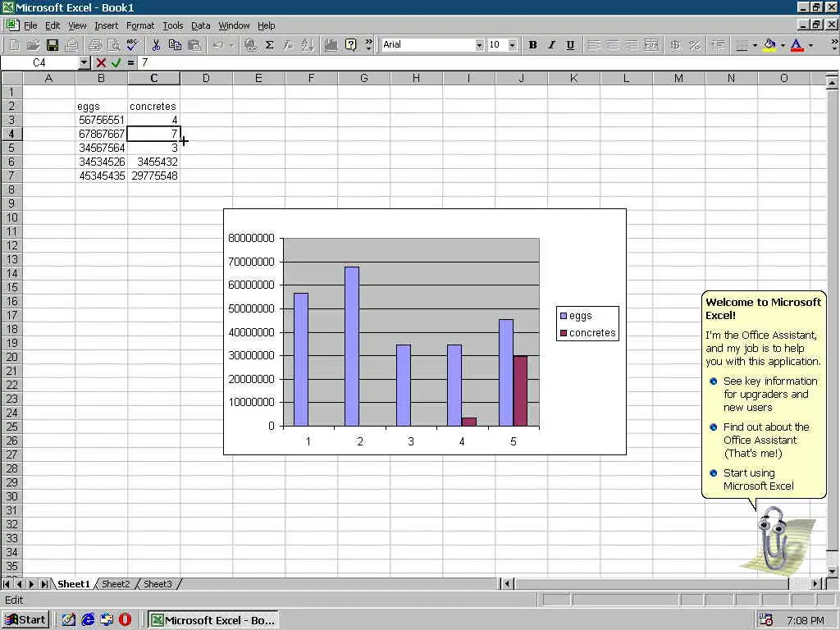Click the Start button on the taskbar

point(25,620)
